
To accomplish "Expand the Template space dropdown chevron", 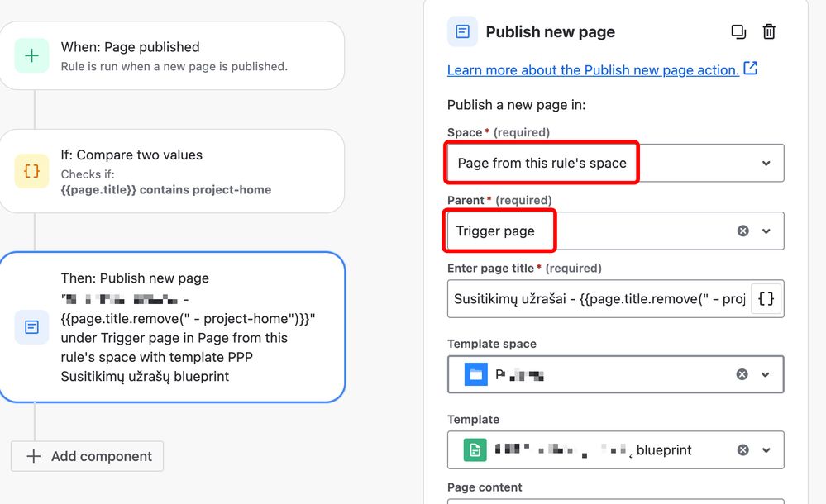I will pyautogui.click(x=765, y=374).
